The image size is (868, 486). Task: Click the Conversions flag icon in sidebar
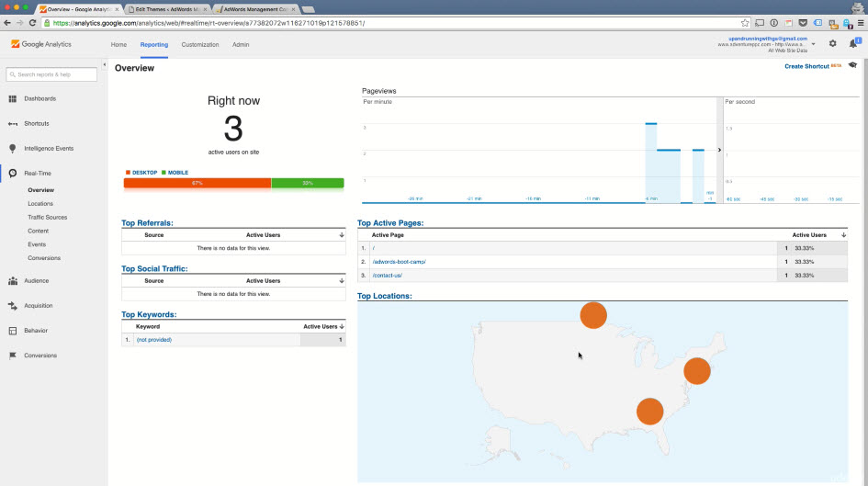coord(13,356)
